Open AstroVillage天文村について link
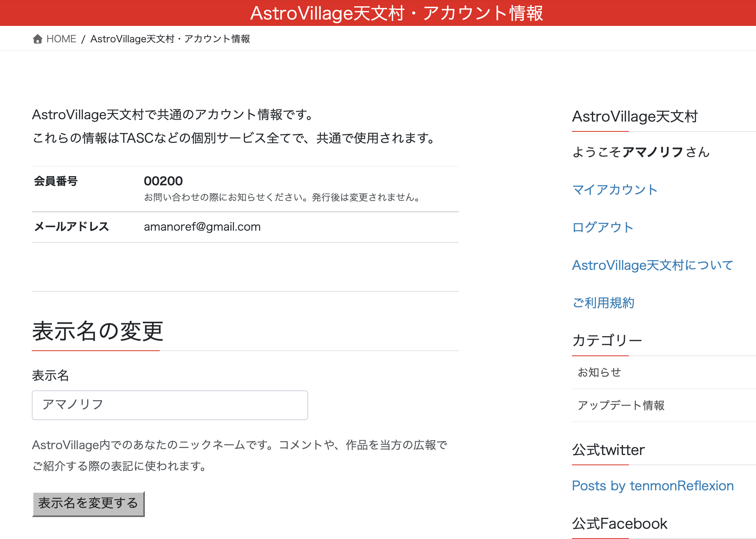The height and width of the screenshot is (539, 756). 652,265
